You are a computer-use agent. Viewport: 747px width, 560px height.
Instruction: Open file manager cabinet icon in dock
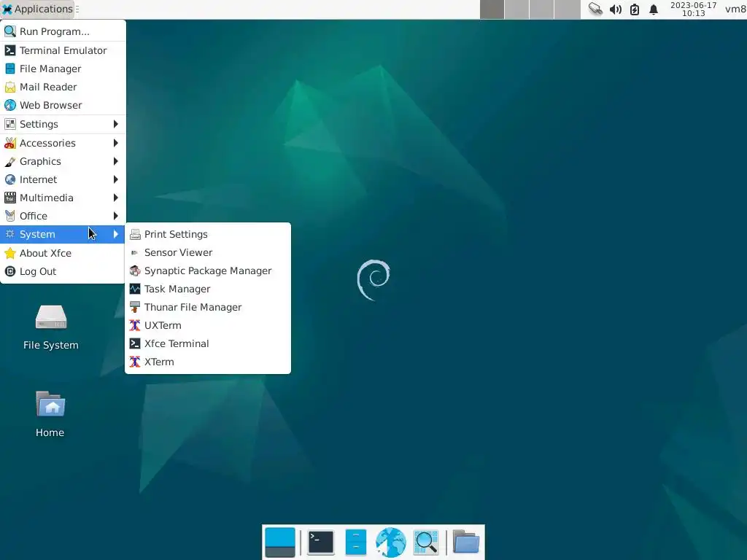coord(356,542)
